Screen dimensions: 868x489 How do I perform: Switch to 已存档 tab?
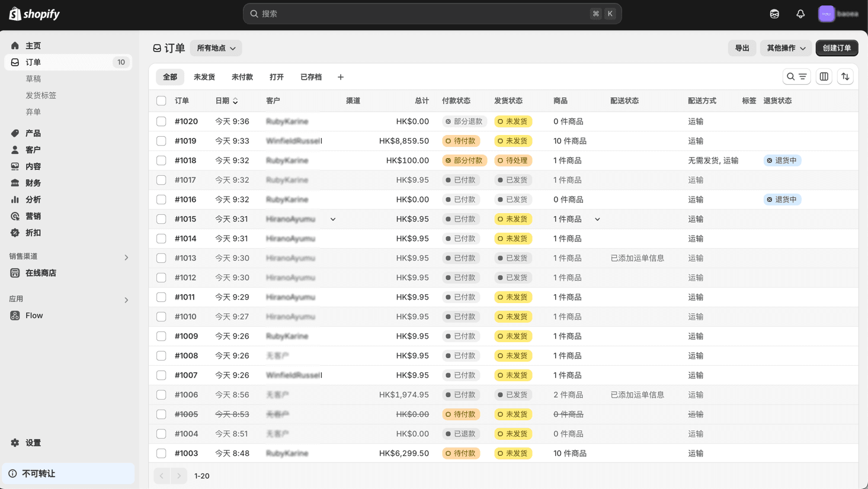pos(311,77)
